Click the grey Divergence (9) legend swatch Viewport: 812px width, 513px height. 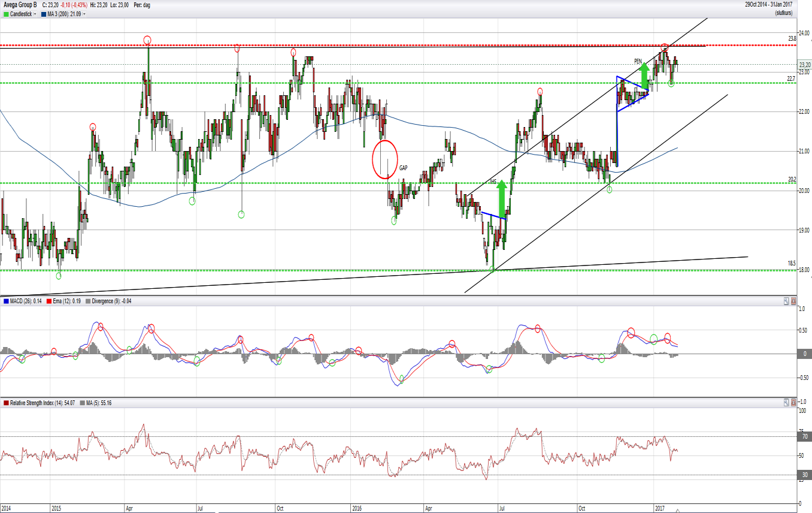(x=89, y=301)
